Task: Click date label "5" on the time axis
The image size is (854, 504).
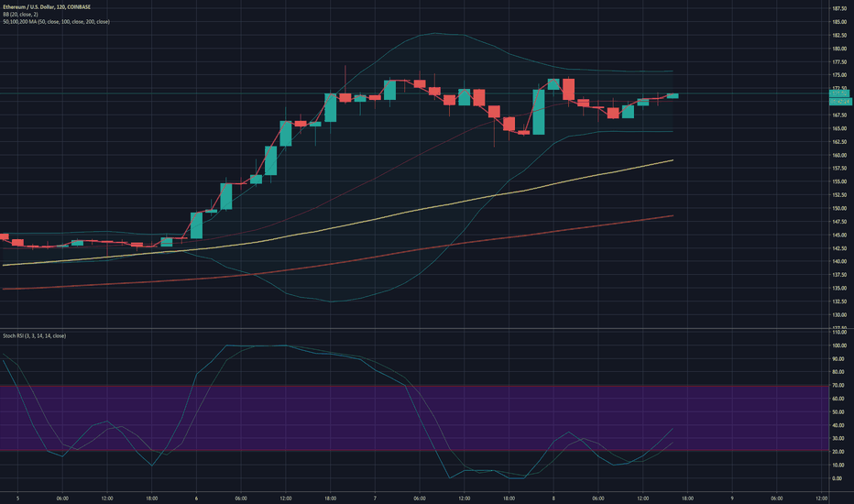Action: click(x=17, y=499)
